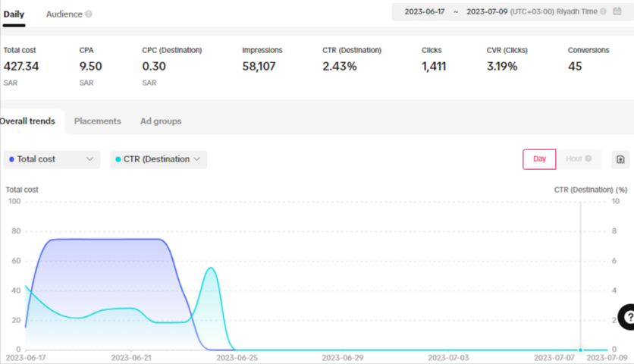Switch chart granularity to Day
The image size is (634, 364).
tap(539, 159)
